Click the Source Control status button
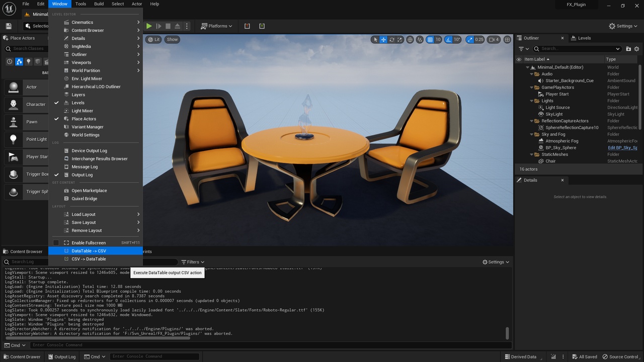This screenshot has width=644, height=362. 621,357
